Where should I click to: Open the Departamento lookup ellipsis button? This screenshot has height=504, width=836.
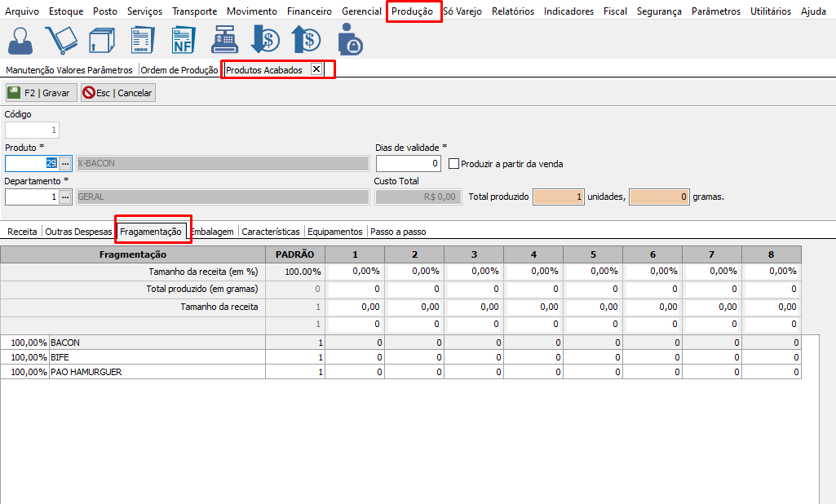pos(65,197)
